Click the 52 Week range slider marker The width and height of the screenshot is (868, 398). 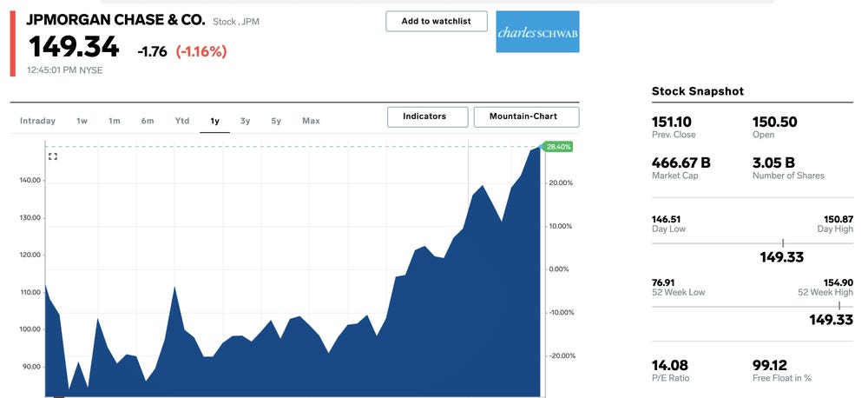838,306
